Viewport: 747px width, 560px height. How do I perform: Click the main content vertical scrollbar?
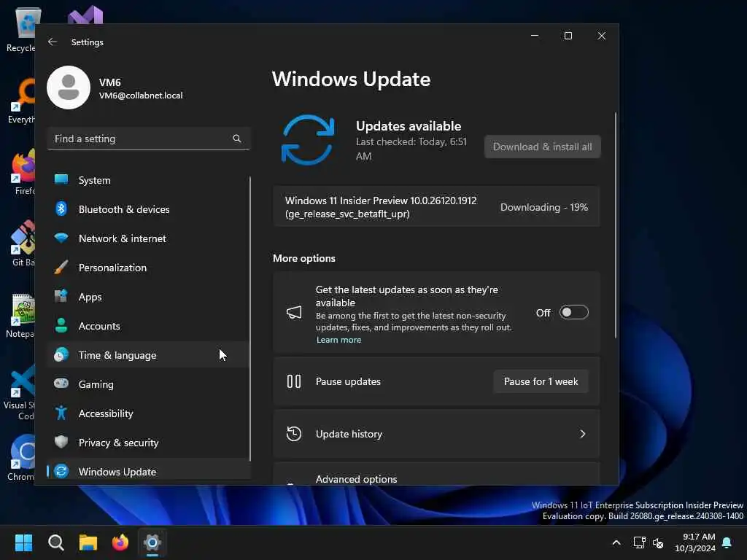616,225
